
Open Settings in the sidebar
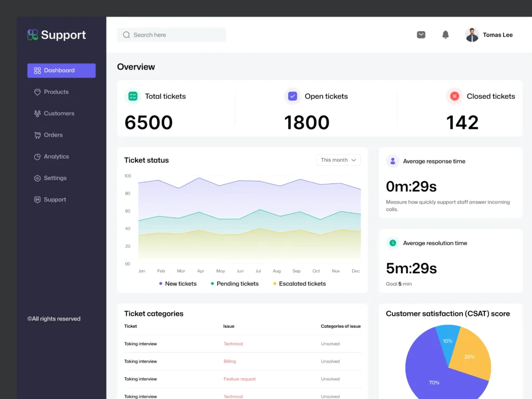[x=55, y=178]
